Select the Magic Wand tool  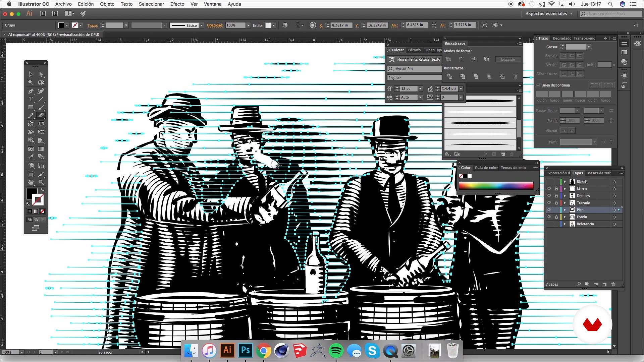[31, 82]
